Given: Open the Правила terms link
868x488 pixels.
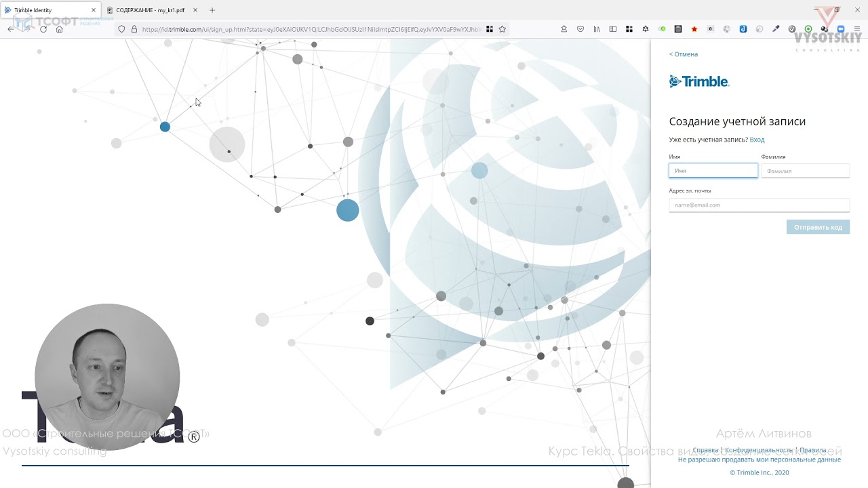Looking at the screenshot, I should [812, 450].
